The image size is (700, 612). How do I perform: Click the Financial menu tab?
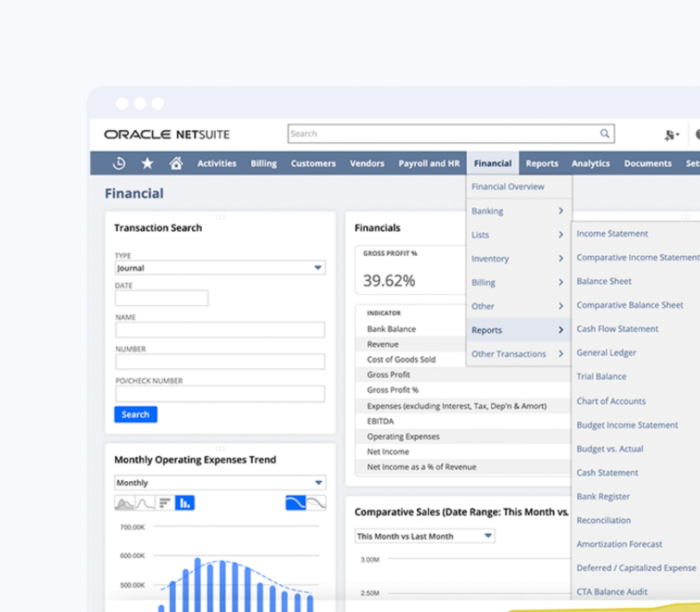pos(493,163)
